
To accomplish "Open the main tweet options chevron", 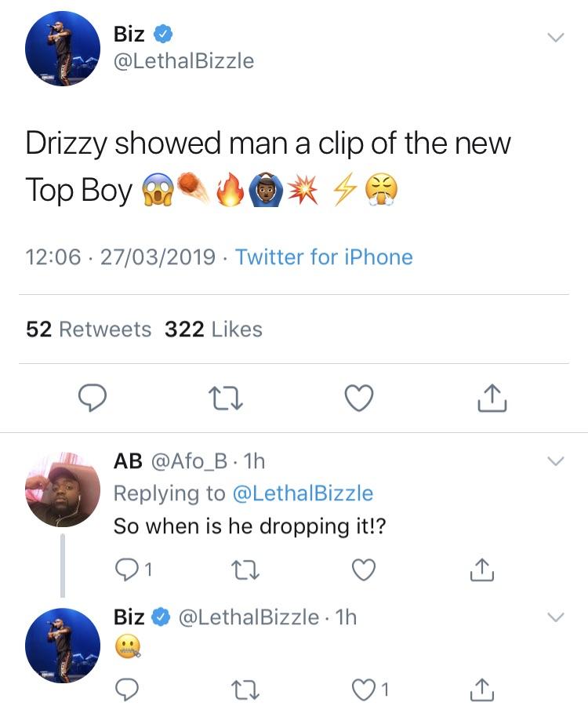I will coord(557,35).
